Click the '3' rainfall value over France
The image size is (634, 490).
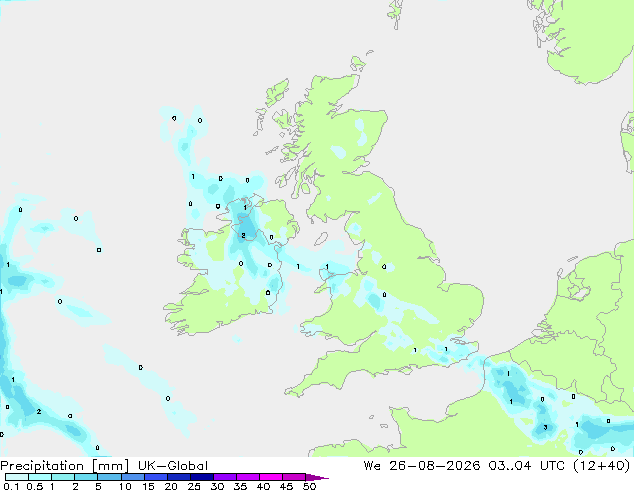pos(545,427)
